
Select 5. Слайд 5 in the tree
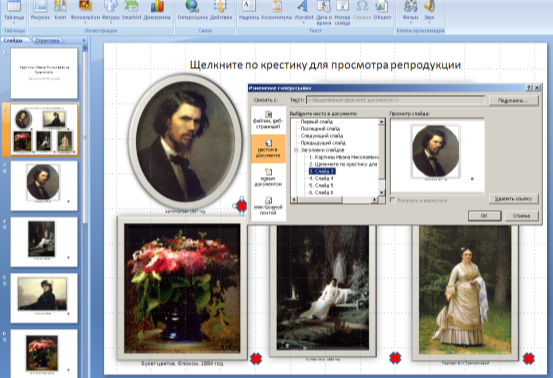point(321,185)
